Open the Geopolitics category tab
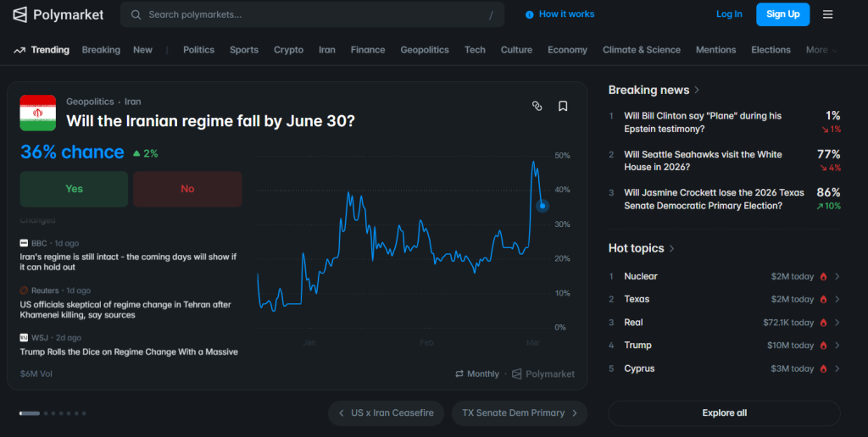This screenshot has width=868, height=437. 425,50
